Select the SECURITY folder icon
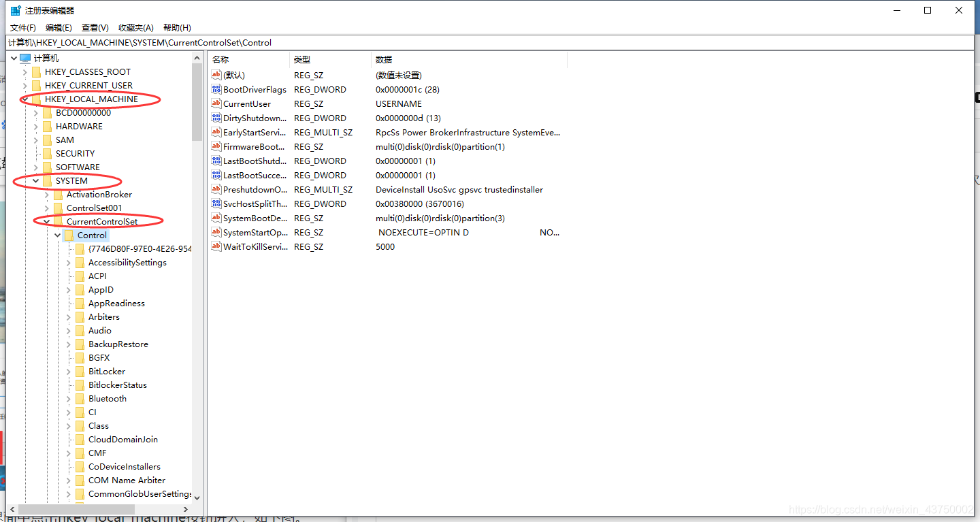Screen dimensions: 980x522 coord(47,154)
